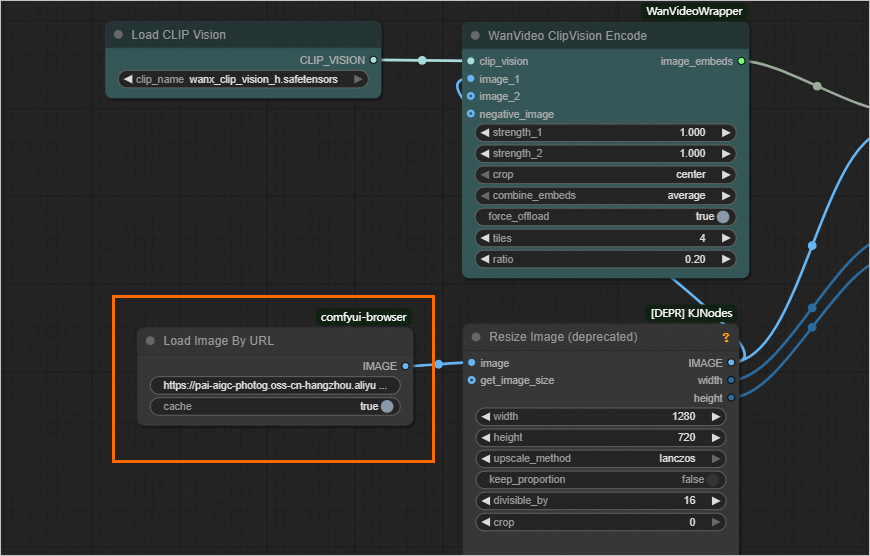Collapse the Load CLIP Vision node dot
This screenshot has width=870, height=556.
119,35
